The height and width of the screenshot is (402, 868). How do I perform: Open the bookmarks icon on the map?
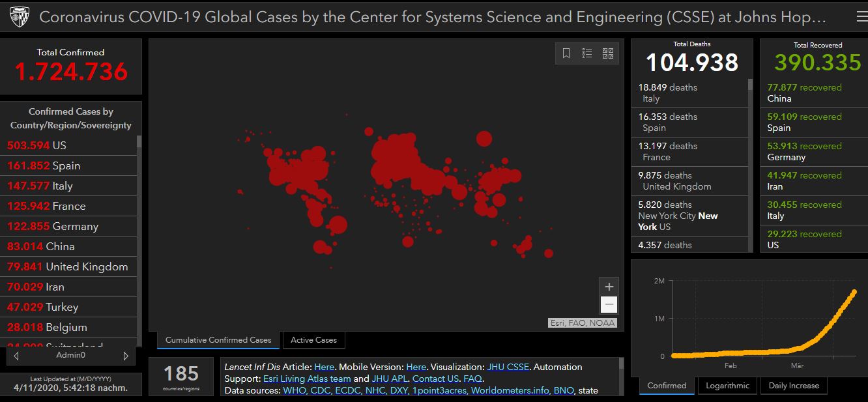(566, 53)
